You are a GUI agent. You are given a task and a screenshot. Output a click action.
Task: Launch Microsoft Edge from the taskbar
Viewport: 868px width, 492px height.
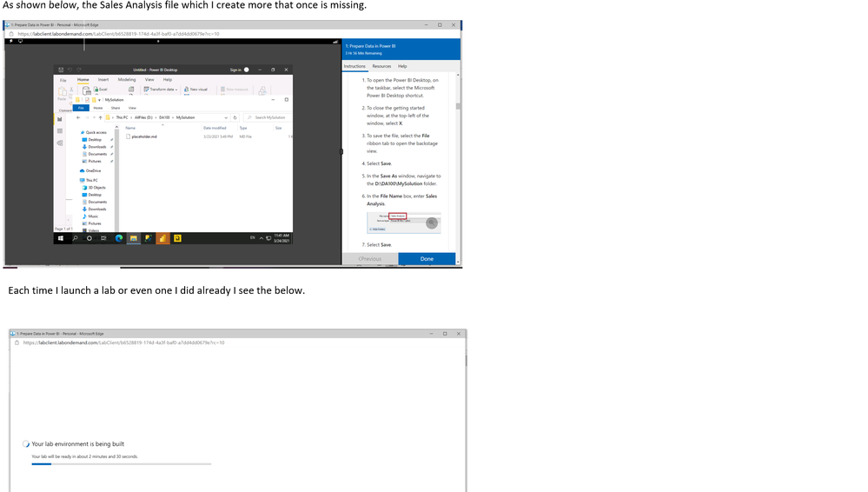[x=118, y=238]
